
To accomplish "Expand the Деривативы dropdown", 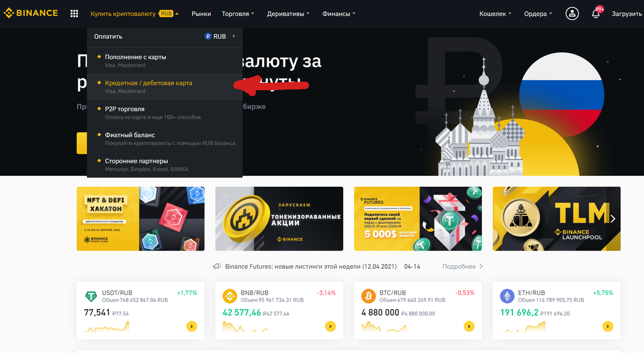I will 288,13.
